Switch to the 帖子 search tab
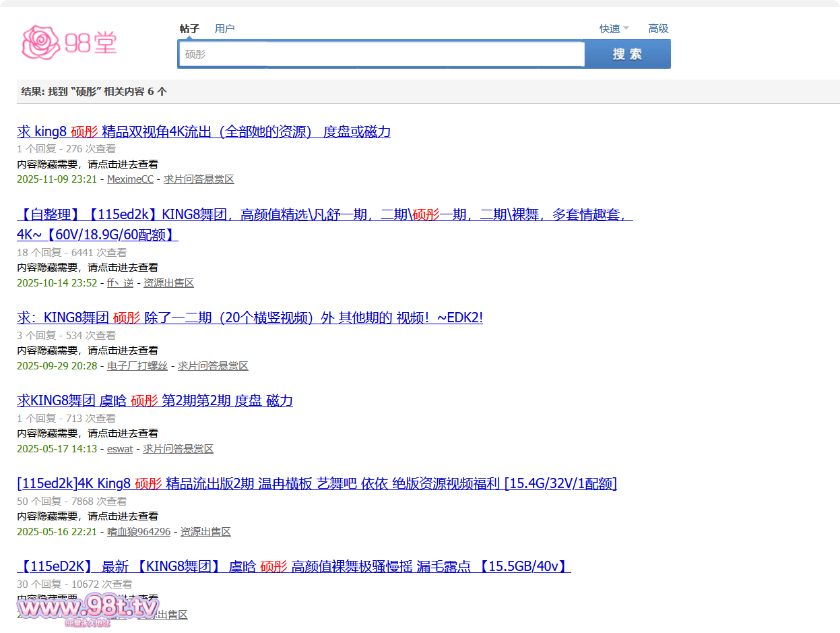Viewport: 840px width, 633px height. click(x=189, y=28)
